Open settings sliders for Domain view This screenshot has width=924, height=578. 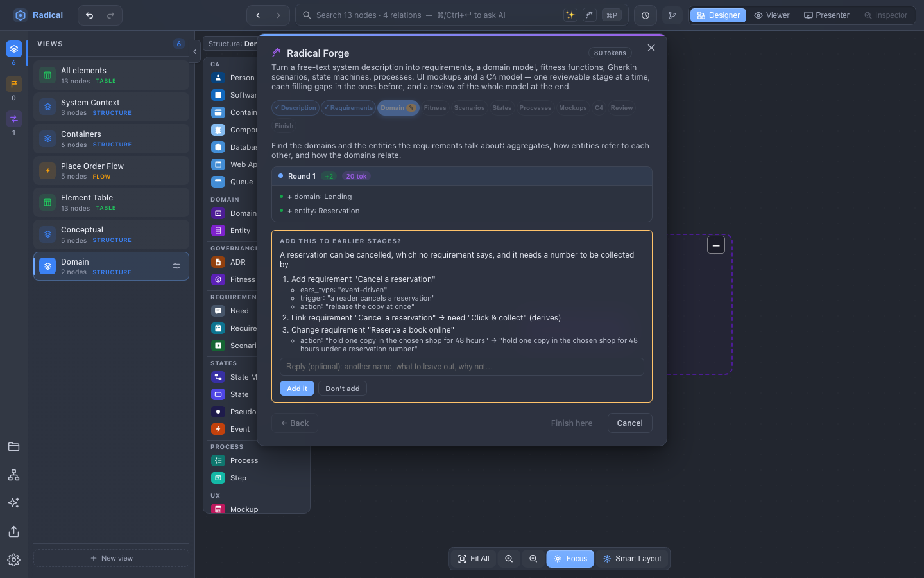tap(176, 266)
